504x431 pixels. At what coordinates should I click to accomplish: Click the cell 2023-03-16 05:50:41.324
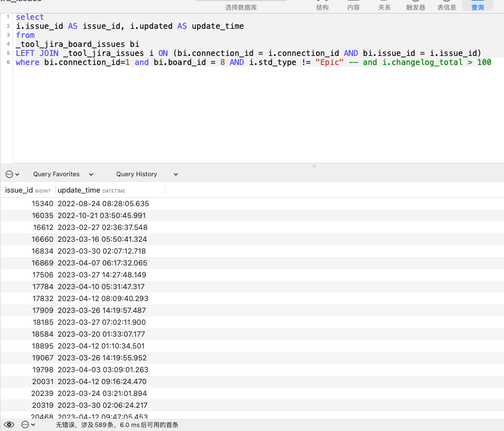(102, 240)
